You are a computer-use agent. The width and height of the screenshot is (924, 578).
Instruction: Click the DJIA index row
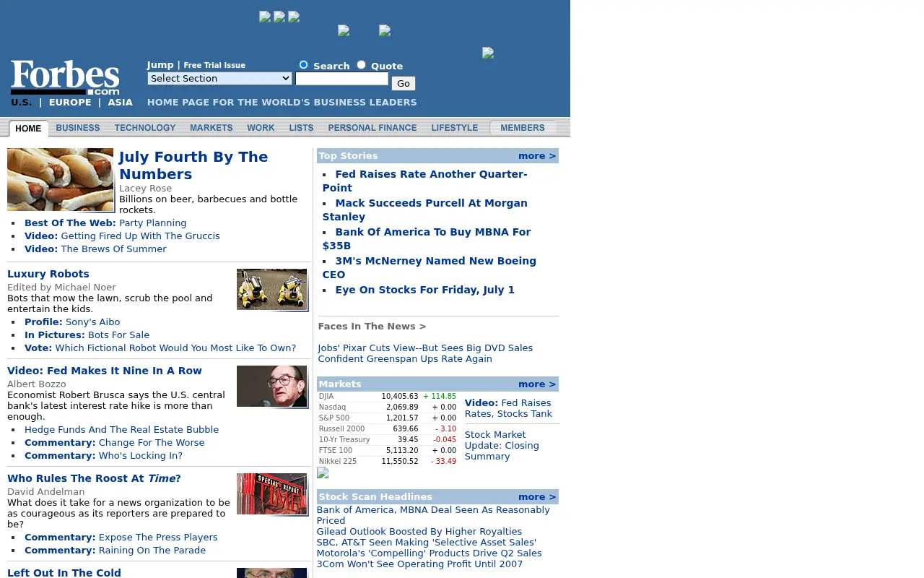click(388, 396)
